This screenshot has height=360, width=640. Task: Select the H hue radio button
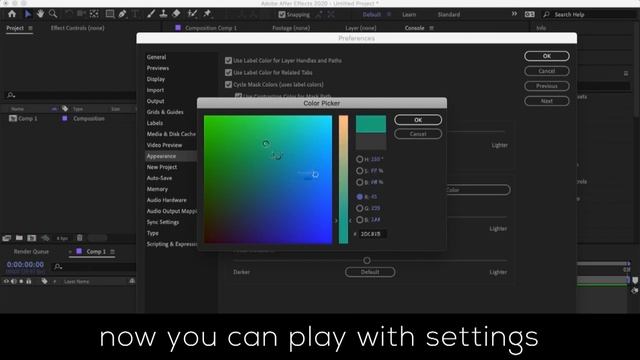click(x=360, y=159)
